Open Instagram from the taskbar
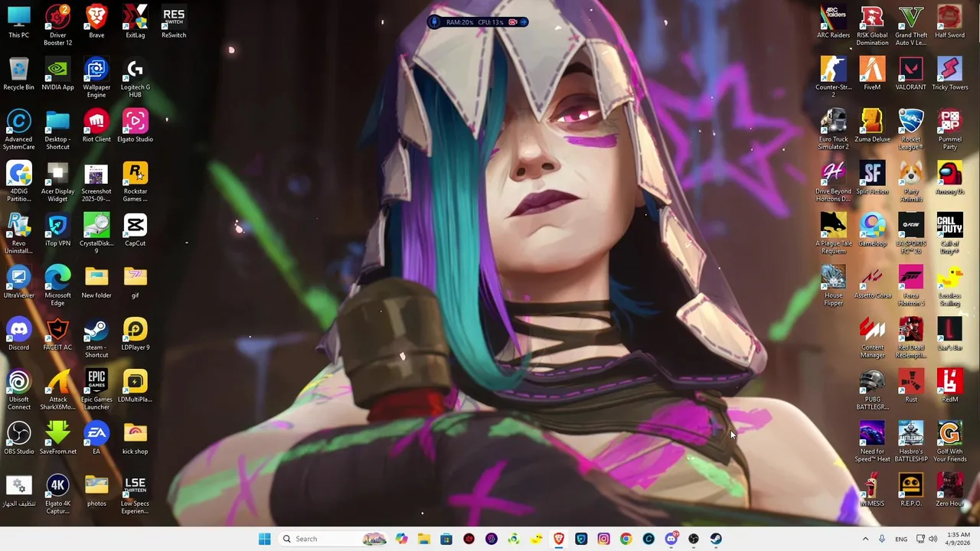The image size is (980, 551). click(603, 539)
